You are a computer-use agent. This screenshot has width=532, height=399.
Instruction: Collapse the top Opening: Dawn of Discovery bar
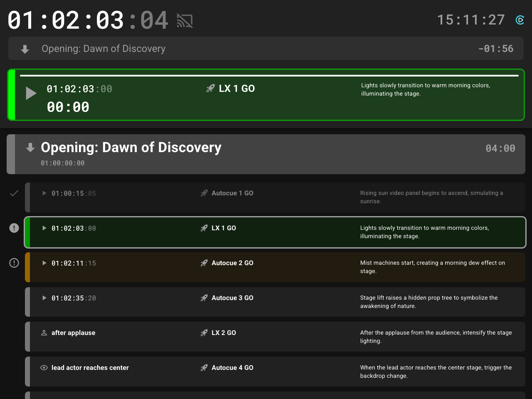25,49
